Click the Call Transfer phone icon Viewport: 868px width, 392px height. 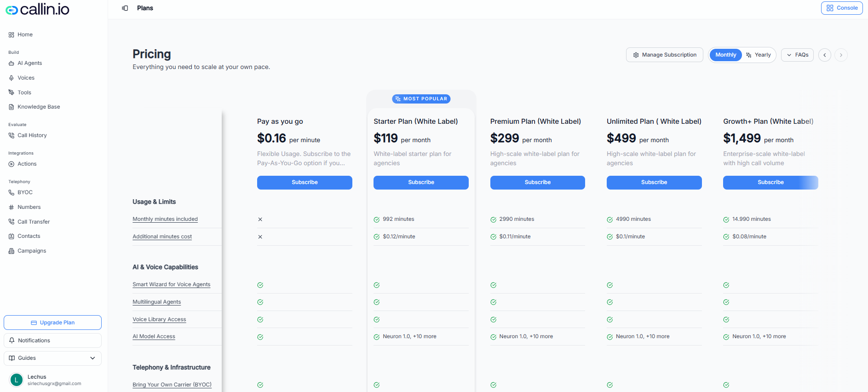[11, 222]
